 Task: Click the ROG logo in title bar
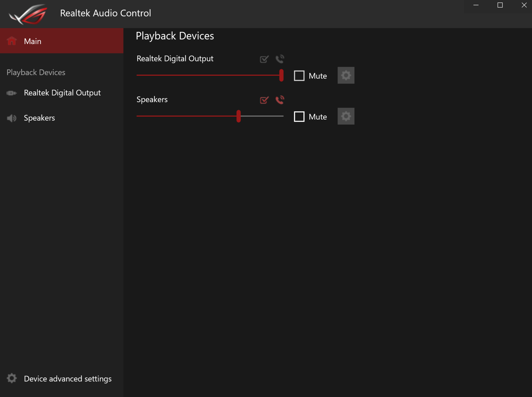[28, 14]
